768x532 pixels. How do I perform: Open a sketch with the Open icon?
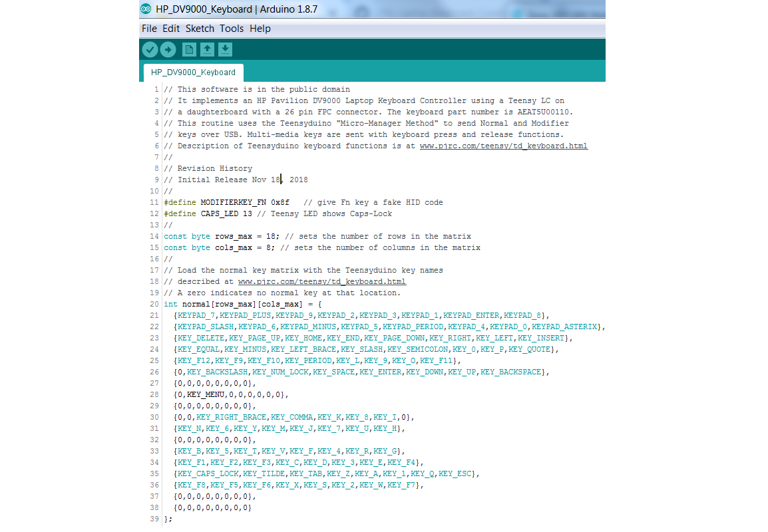pyautogui.click(x=207, y=49)
